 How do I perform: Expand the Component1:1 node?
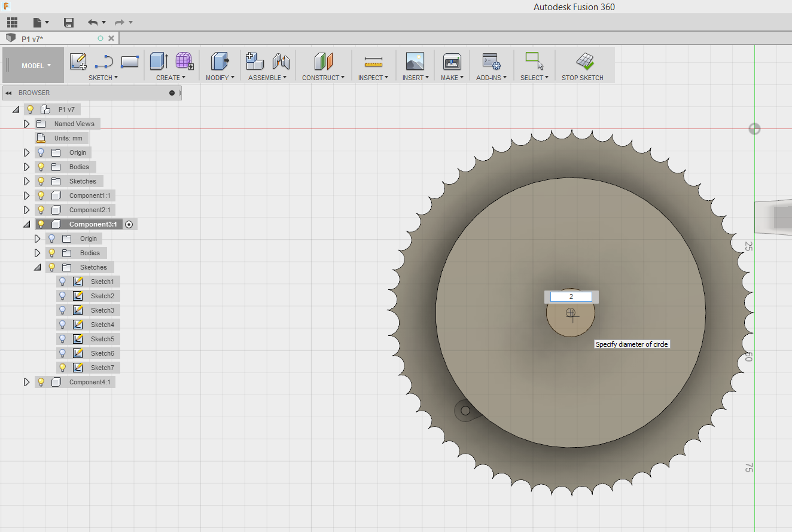(x=26, y=195)
